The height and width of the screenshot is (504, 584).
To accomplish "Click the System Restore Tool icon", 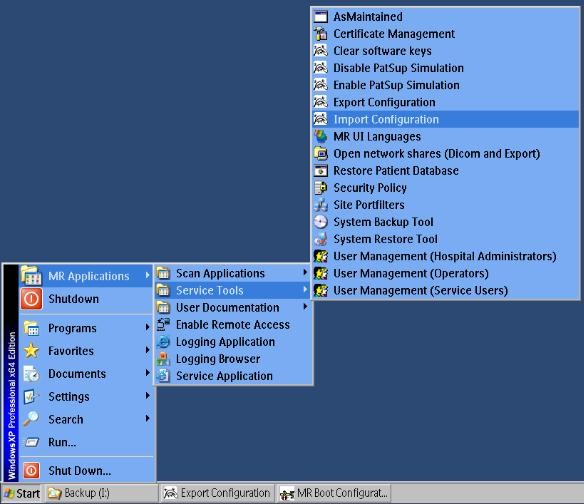I will point(320,239).
